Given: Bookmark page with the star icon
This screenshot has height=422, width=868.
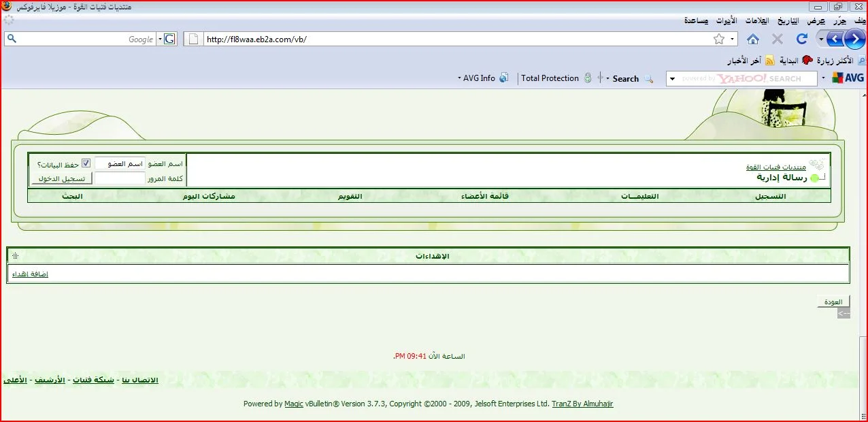Looking at the screenshot, I should pos(719,39).
